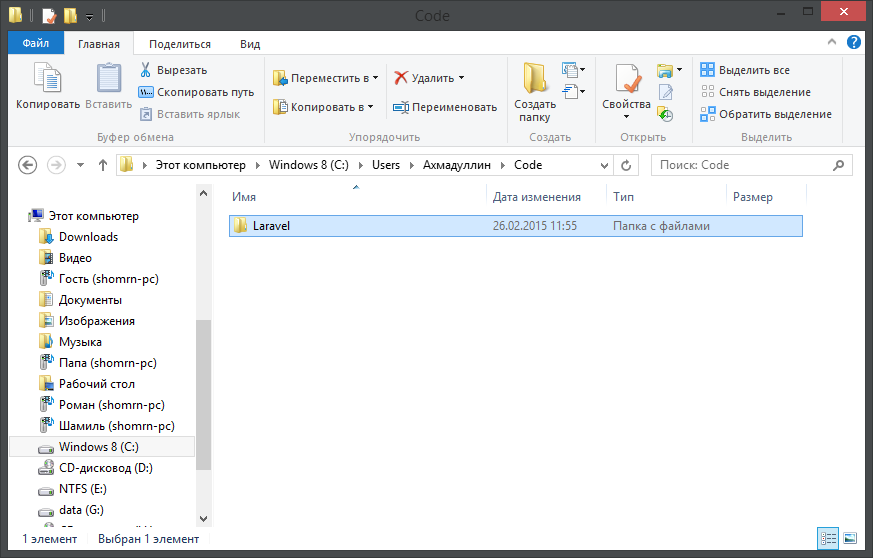Image resolution: width=873 pixels, height=558 pixels.
Task: Click the Properties (Свойства) icon
Action: click(626, 78)
